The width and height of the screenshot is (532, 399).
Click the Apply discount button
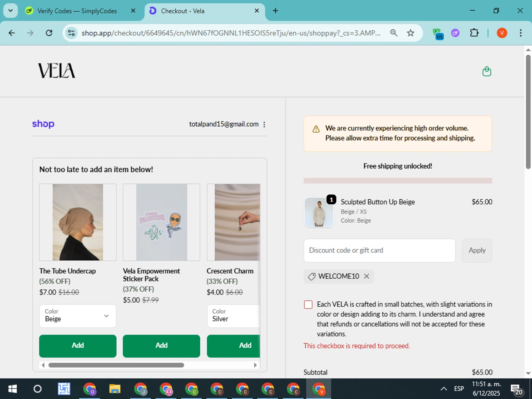[x=477, y=250]
